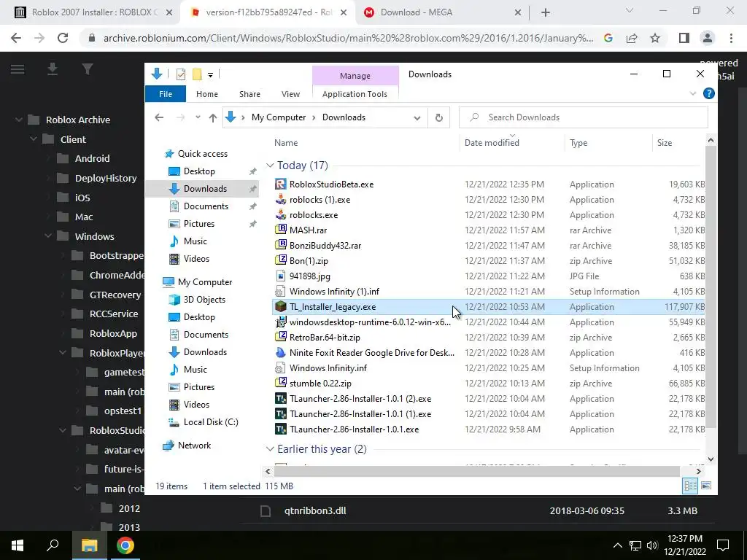Reload the Chrome page
The height and width of the screenshot is (560, 747).
point(63,38)
